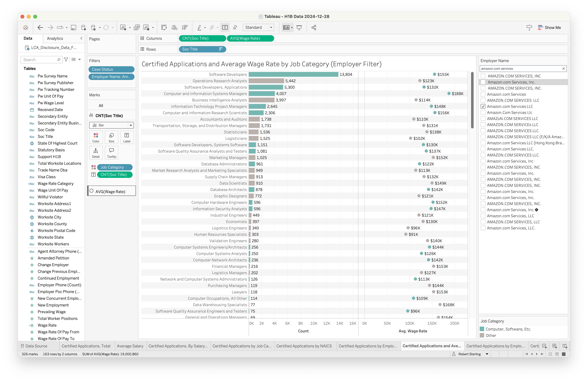
Task: Clear the employer name search box
Action: click(563, 68)
